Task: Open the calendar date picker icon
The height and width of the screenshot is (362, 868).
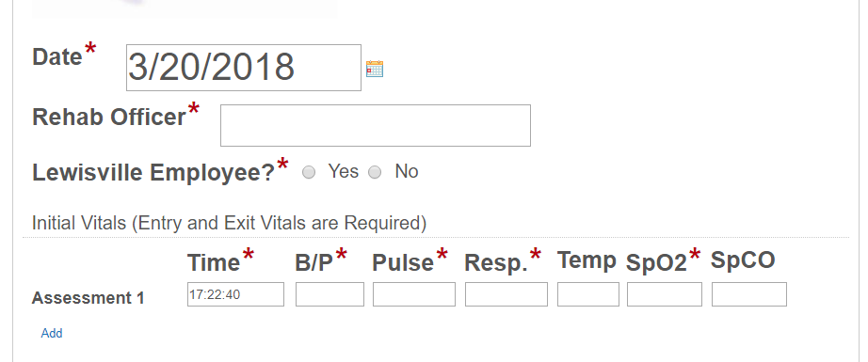Action: click(x=375, y=69)
